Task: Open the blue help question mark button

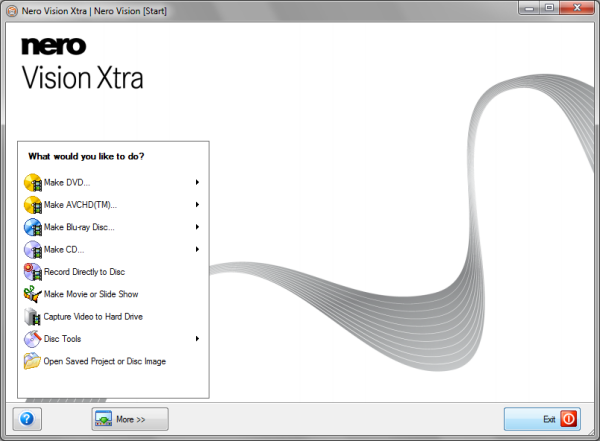Action: (x=27, y=418)
